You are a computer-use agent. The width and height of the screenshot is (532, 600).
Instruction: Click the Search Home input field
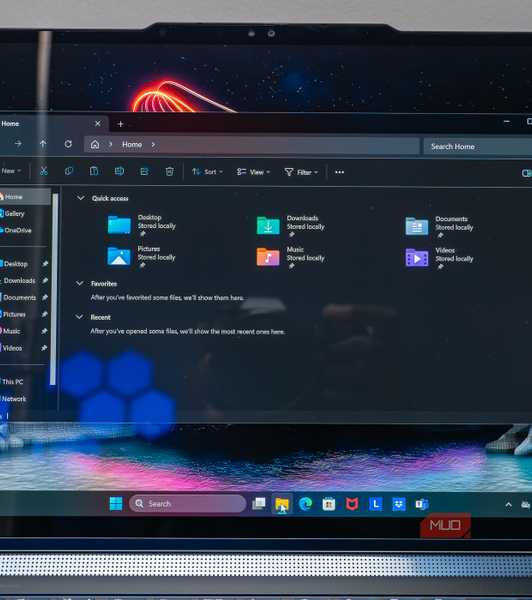(478, 147)
